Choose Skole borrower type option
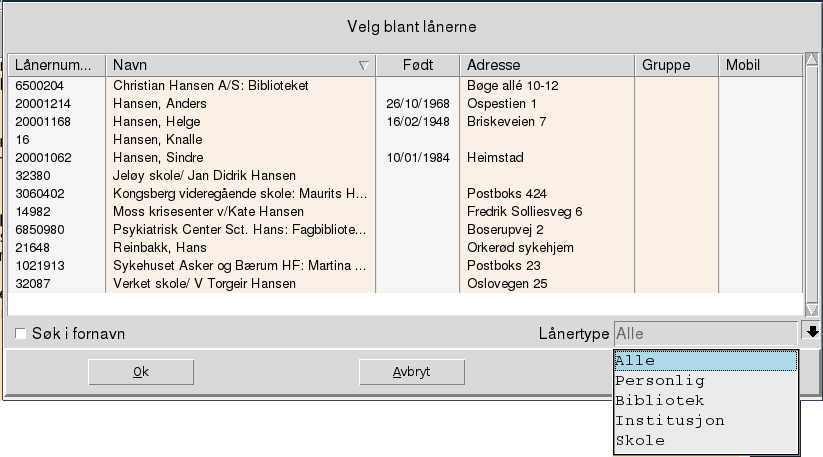 [705, 441]
